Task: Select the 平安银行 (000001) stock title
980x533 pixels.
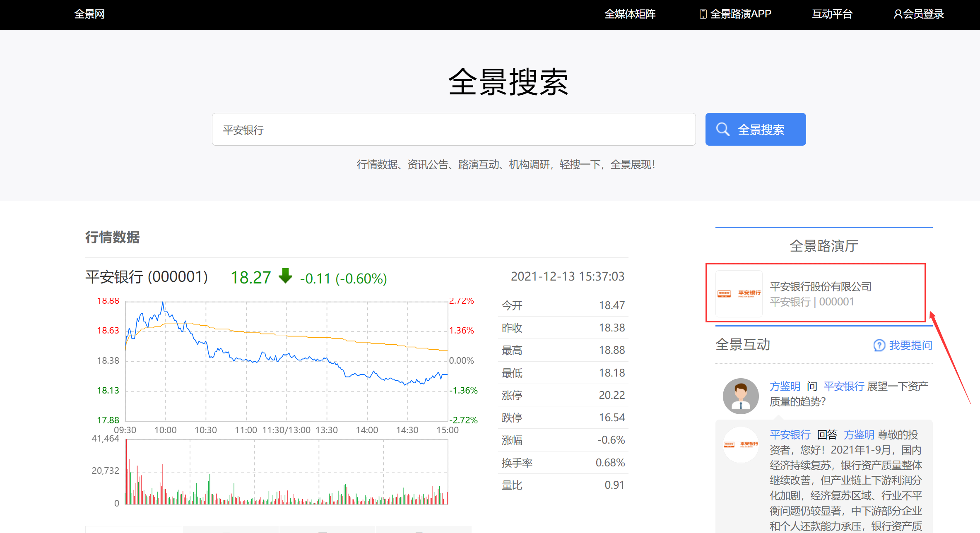Action: click(147, 277)
